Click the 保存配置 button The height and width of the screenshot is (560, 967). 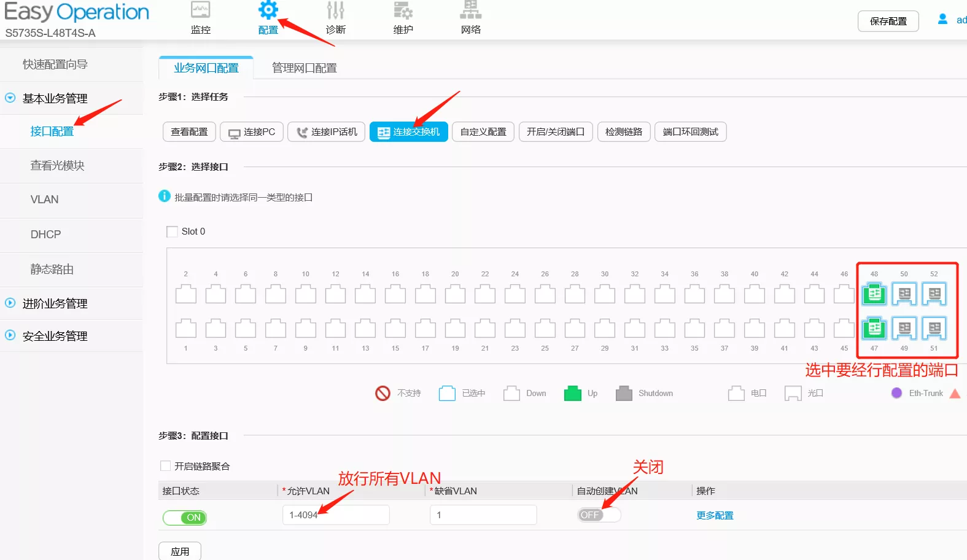(x=888, y=21)
